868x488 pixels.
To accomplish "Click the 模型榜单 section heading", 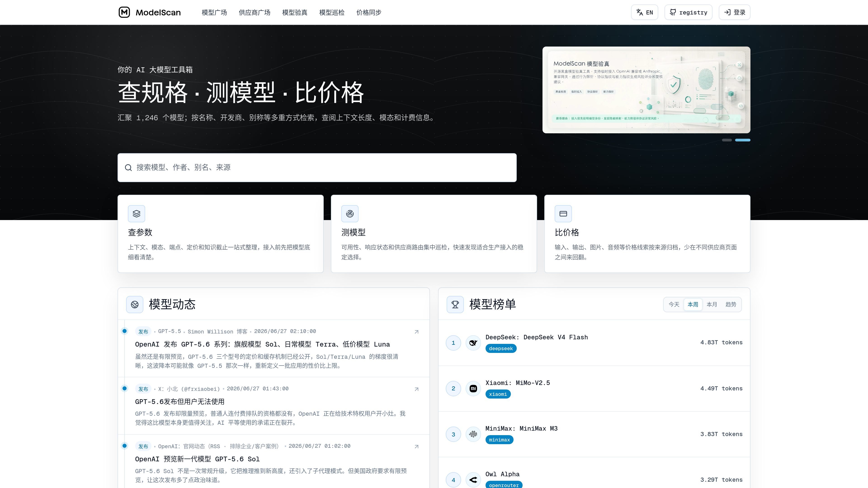I will tap(493, 305).
